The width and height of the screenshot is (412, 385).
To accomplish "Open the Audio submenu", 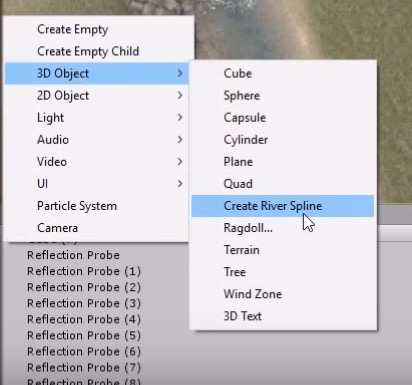I will tap(97, 140).
